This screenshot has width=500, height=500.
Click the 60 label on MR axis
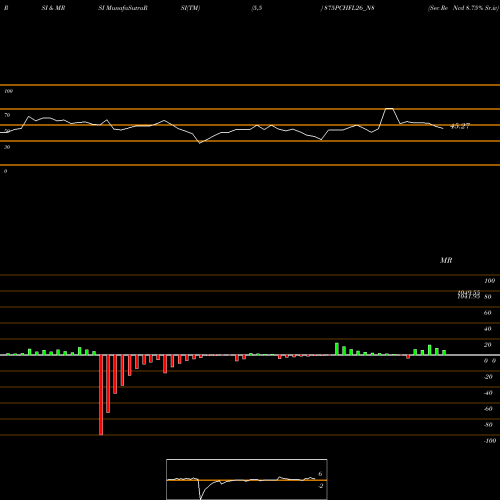pos(487,313)
